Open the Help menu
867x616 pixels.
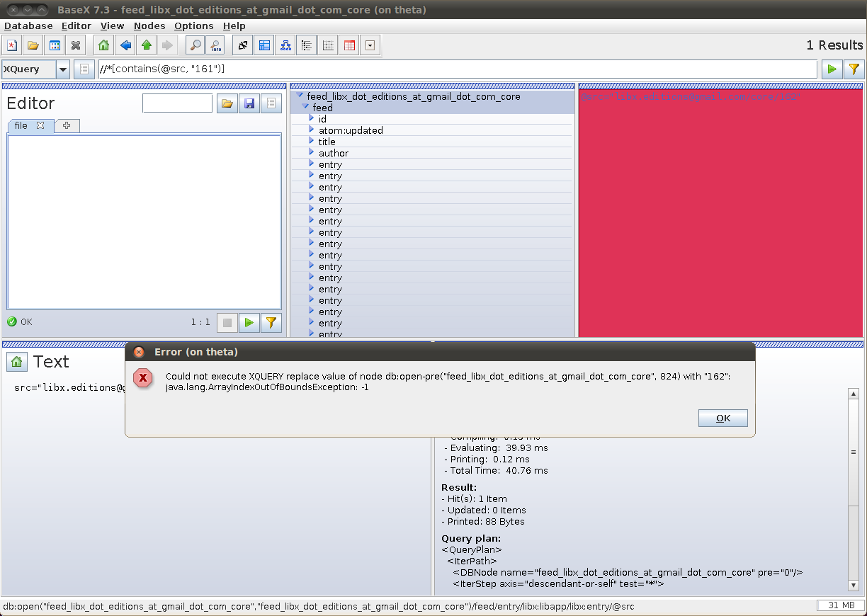(x=234, y=26)
